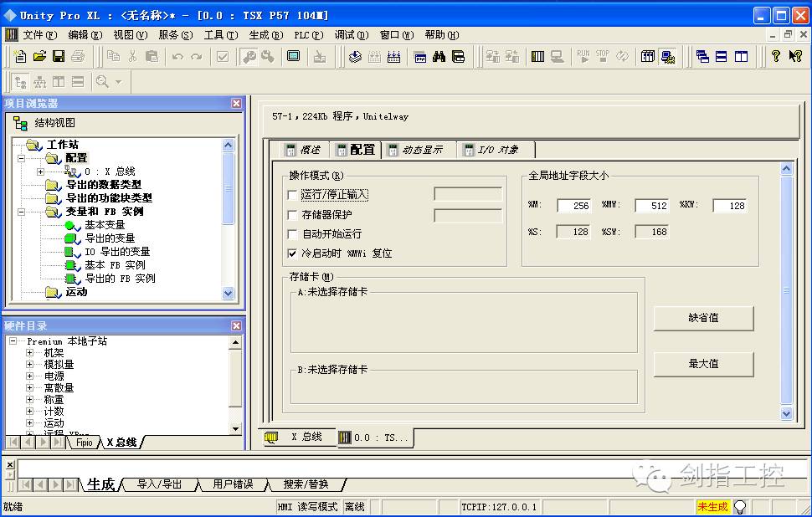Save project with the floppy disk icon
This screenshot has height=517, width=812.
(x=59, y=56)
